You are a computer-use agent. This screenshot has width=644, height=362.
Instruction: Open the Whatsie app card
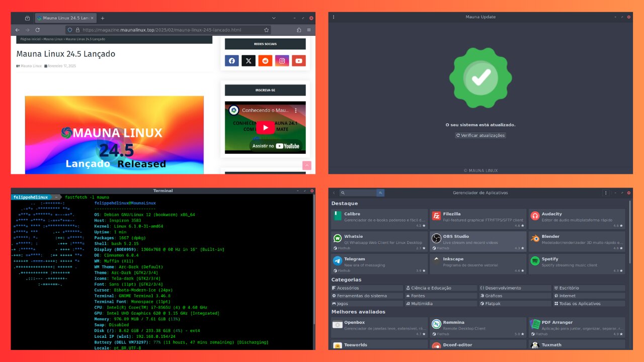(x=379, y=242)
